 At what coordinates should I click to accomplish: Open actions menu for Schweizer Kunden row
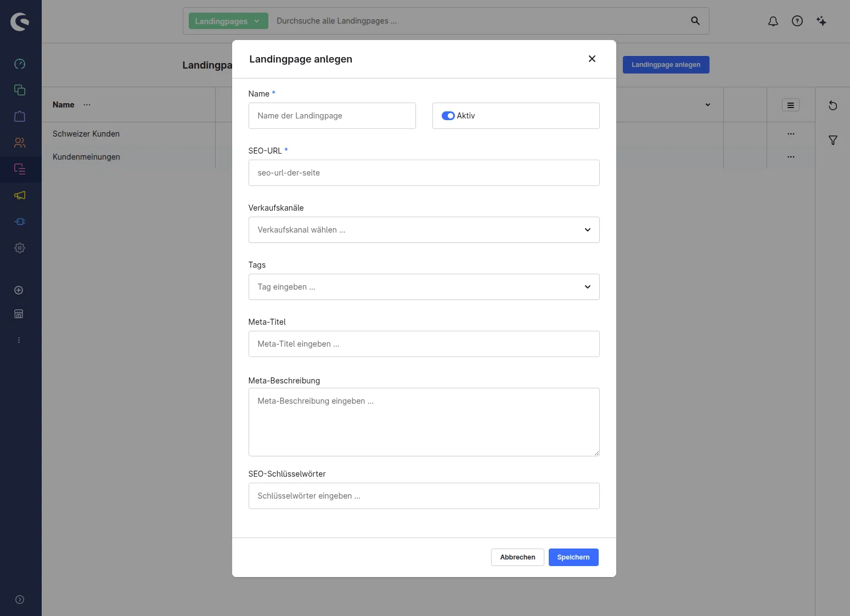tap(791, 134)
